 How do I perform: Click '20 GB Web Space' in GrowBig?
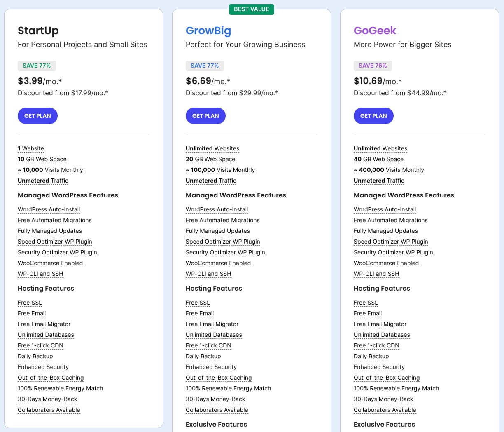tap(210, 159)
